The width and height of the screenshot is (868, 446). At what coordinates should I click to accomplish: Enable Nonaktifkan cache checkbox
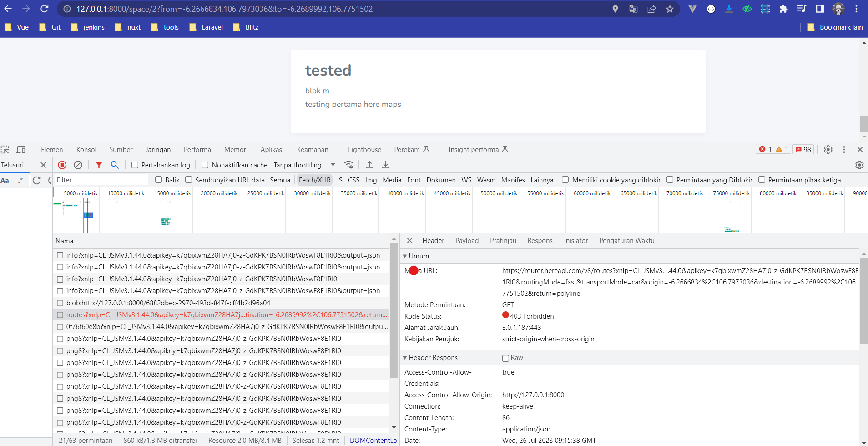(205, 165)
